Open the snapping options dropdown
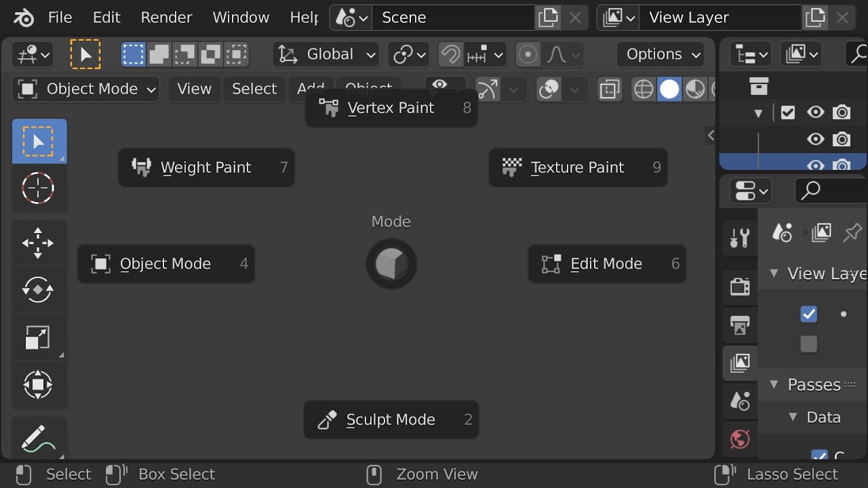 [486, 54]
